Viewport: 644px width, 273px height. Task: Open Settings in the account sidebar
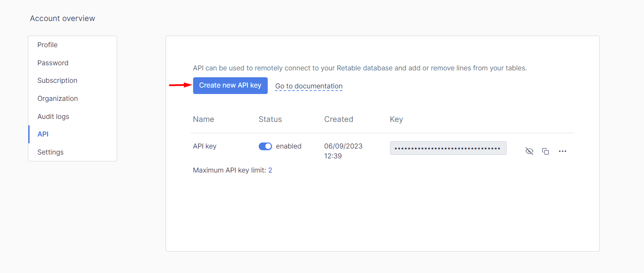50,152
